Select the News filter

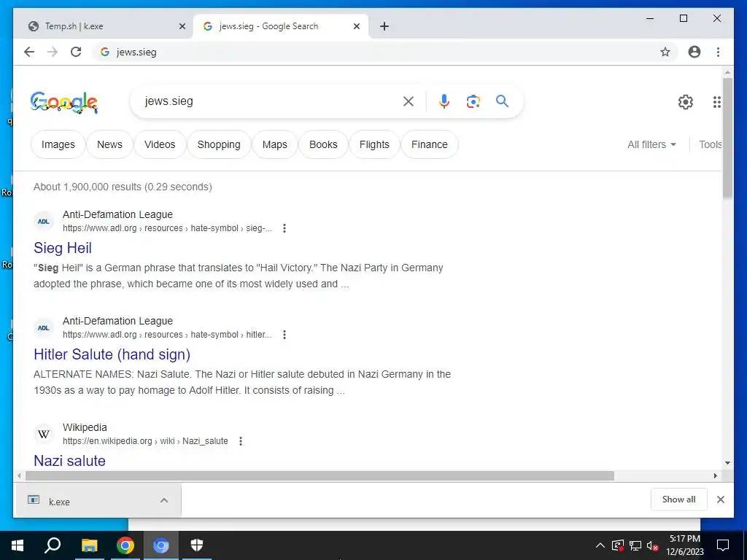click(x=109, y=144)
